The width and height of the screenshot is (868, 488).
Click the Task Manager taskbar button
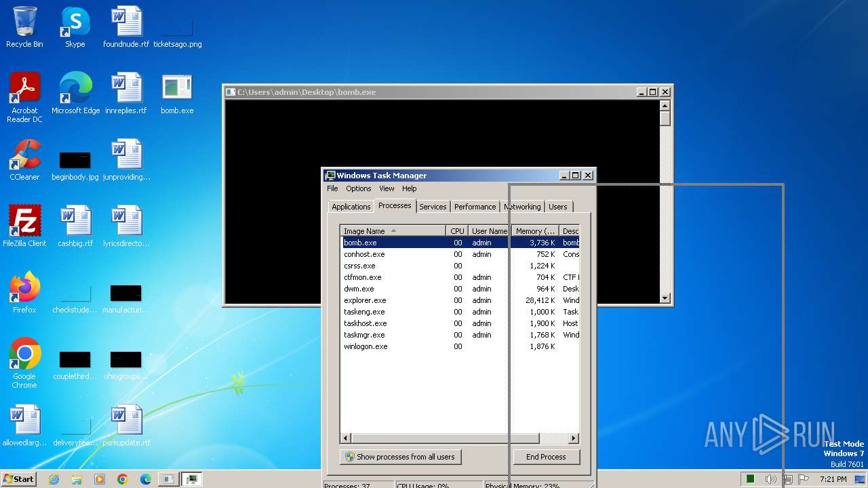pos(192,479)
